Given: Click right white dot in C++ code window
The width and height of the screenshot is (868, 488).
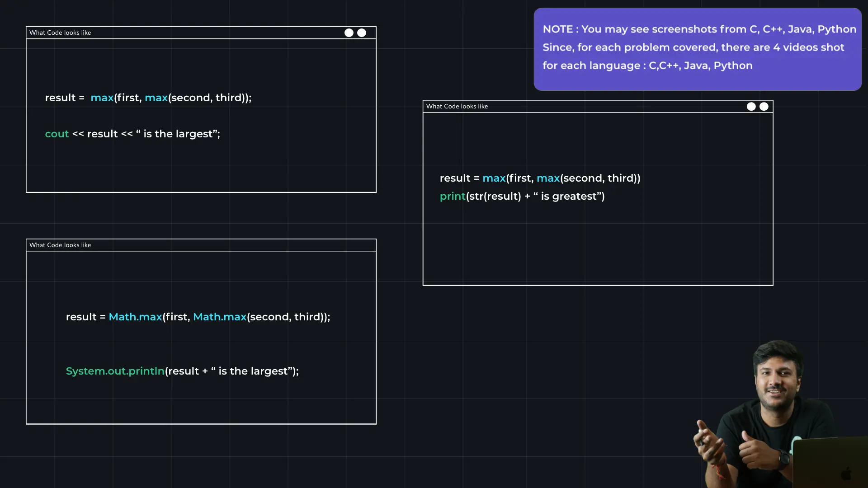Looking at the screenshot, I should [362, 33].
